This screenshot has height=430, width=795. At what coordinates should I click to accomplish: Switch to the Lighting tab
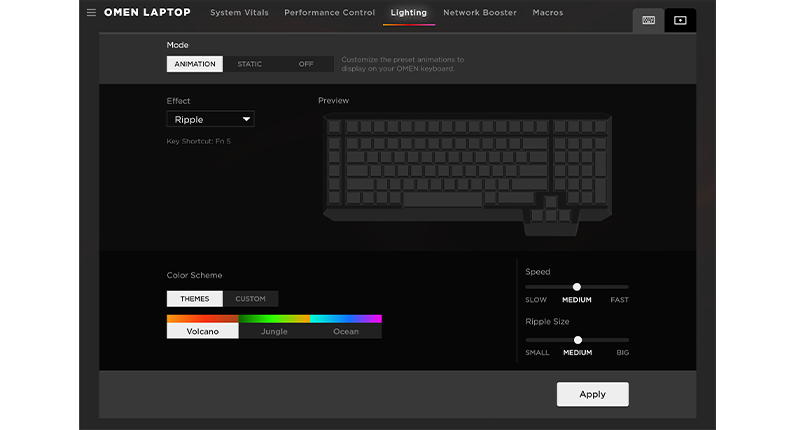click(409, 13)
